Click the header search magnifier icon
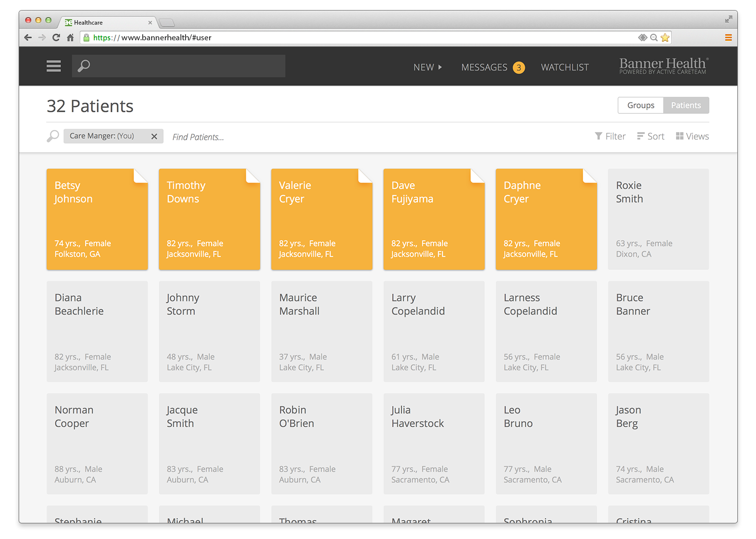The width and height of the screenshot is (756, 539). tap(84, 66)
